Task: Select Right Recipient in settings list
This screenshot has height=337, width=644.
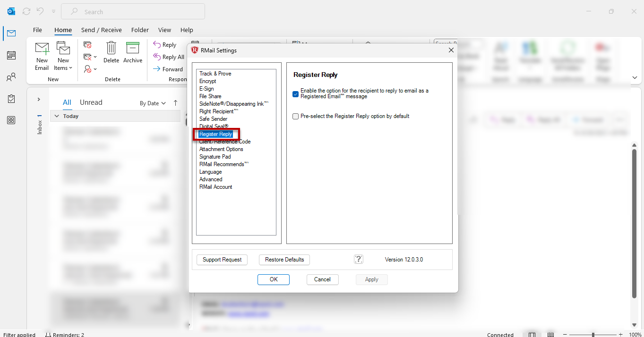Action: [219, 111]
